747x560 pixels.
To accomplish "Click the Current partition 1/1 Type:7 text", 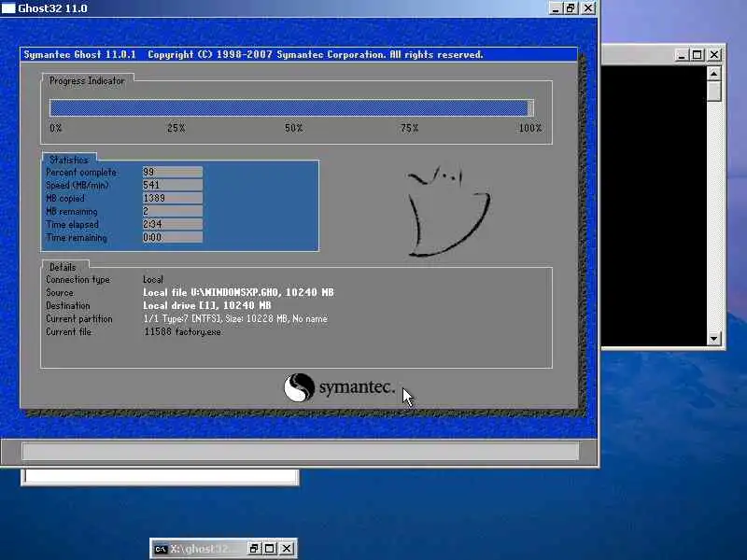I will coord(235,319).
